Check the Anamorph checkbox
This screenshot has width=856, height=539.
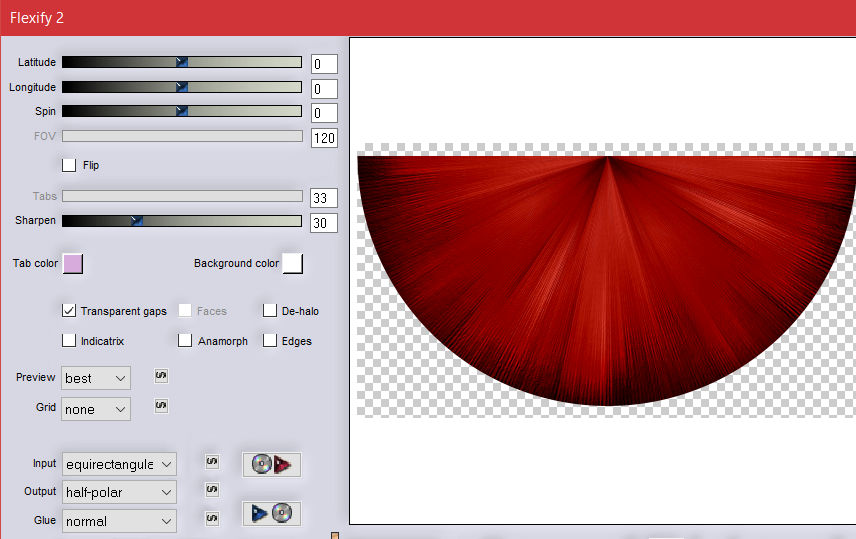[x=185, y=341]
